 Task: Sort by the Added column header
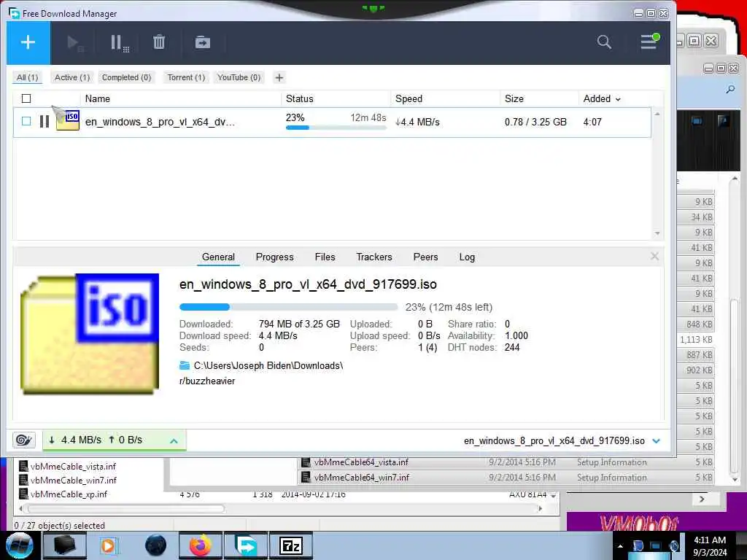[x=601, y=98]
